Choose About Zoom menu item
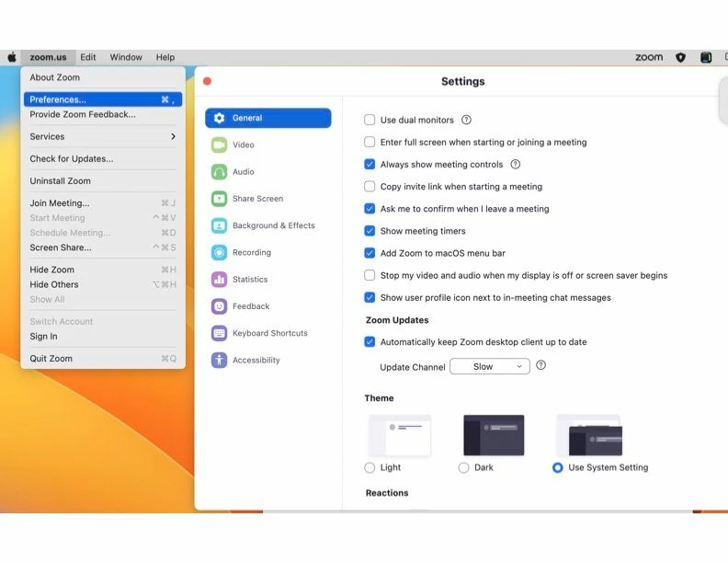This screenshot has width=728, height=563. point(103,77)
